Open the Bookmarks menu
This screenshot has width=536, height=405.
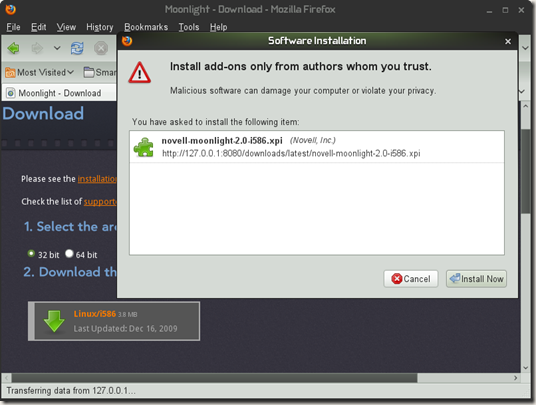[146, 27]
